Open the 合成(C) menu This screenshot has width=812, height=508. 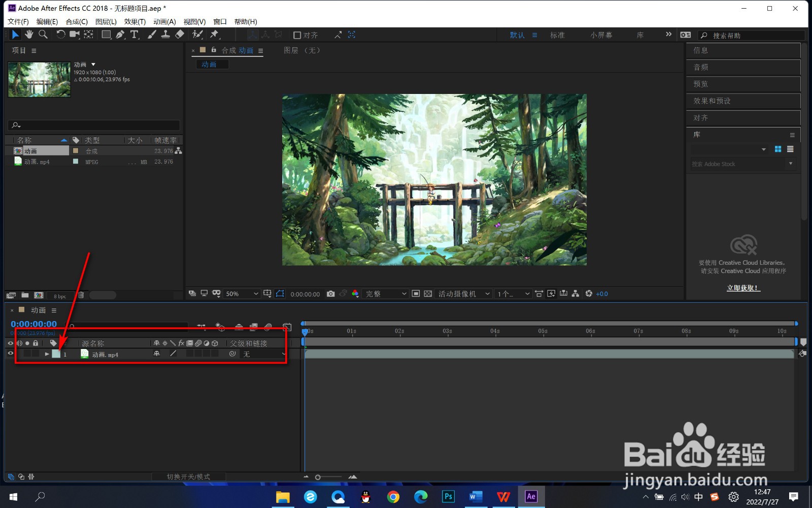(x=77, y=21)
